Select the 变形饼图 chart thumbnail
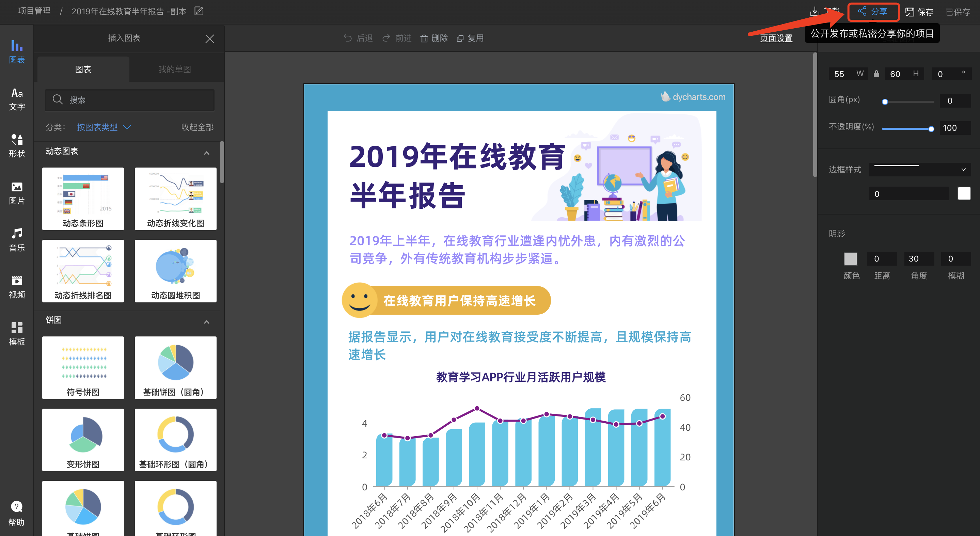Screen dimensions: 980x536 (83, 440)
